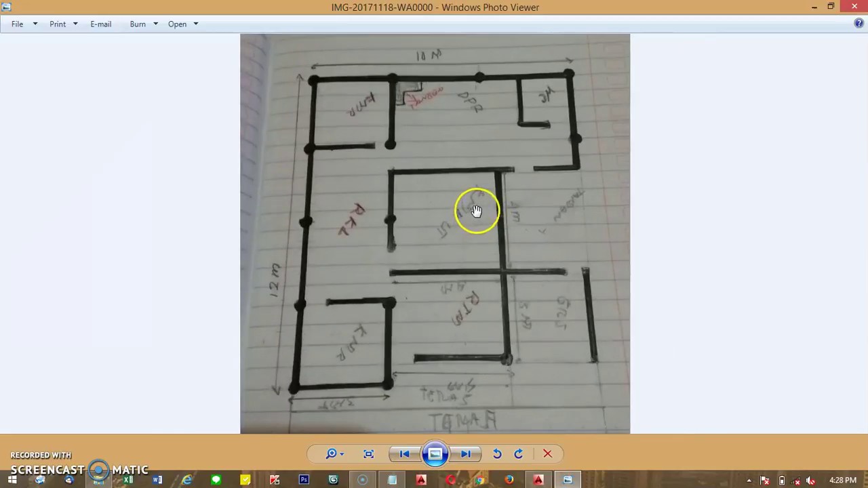This screenshot has width=868, height=488.
Task: Open Excel from the taskbar
Action: [128, 480]
